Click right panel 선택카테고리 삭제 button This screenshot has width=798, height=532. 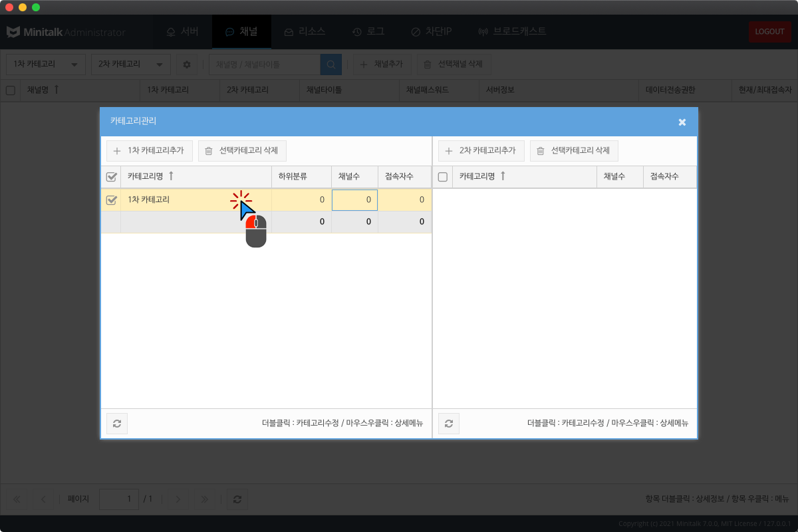pos(574,151)
